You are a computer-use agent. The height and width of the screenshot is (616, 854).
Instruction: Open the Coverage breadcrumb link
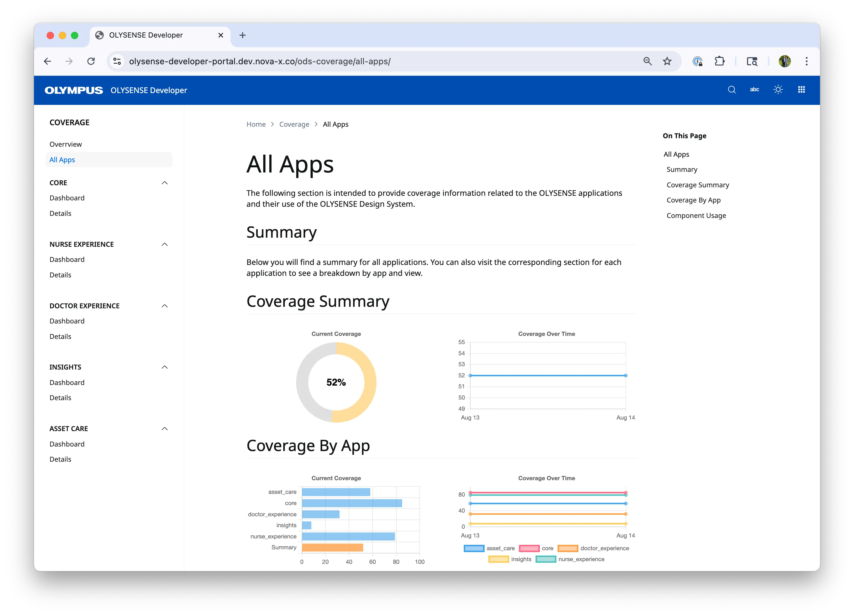[x=294, y=124]
